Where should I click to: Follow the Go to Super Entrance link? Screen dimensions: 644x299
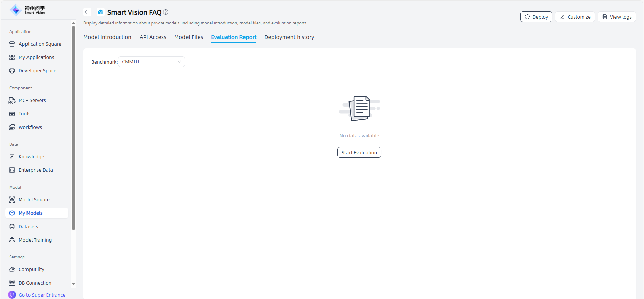click(42, 295)
